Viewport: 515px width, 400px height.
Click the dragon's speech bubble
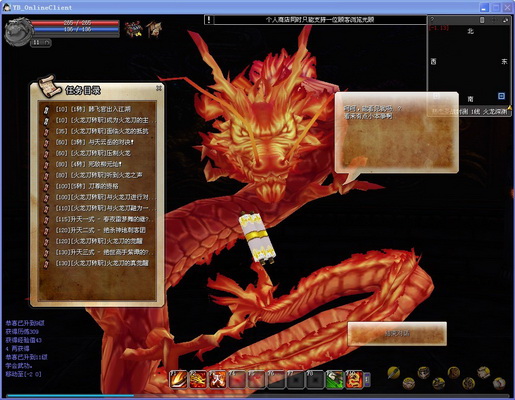pyautogui.click(x=397, y=132)
